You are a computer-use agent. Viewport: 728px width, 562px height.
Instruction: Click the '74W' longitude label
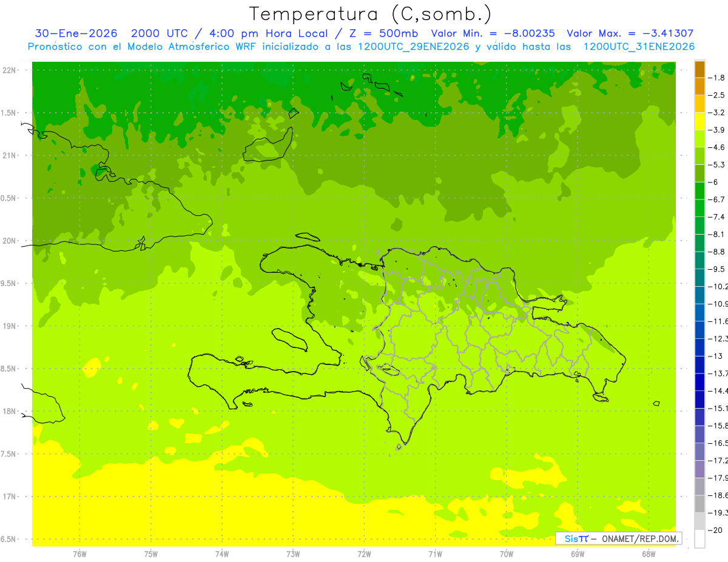pos(222,554)
